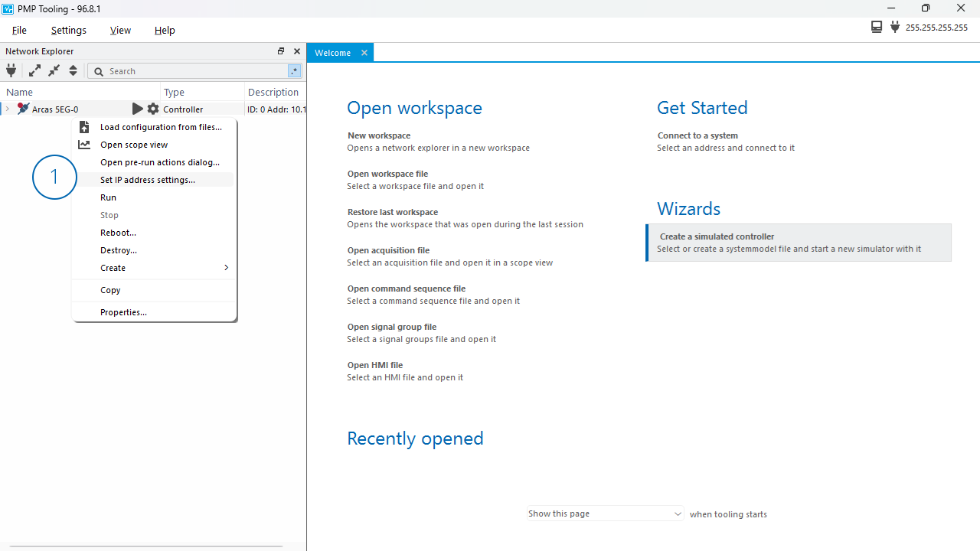
Task: Click the collapse all arrows icon
Action: [x=54, y=70]
